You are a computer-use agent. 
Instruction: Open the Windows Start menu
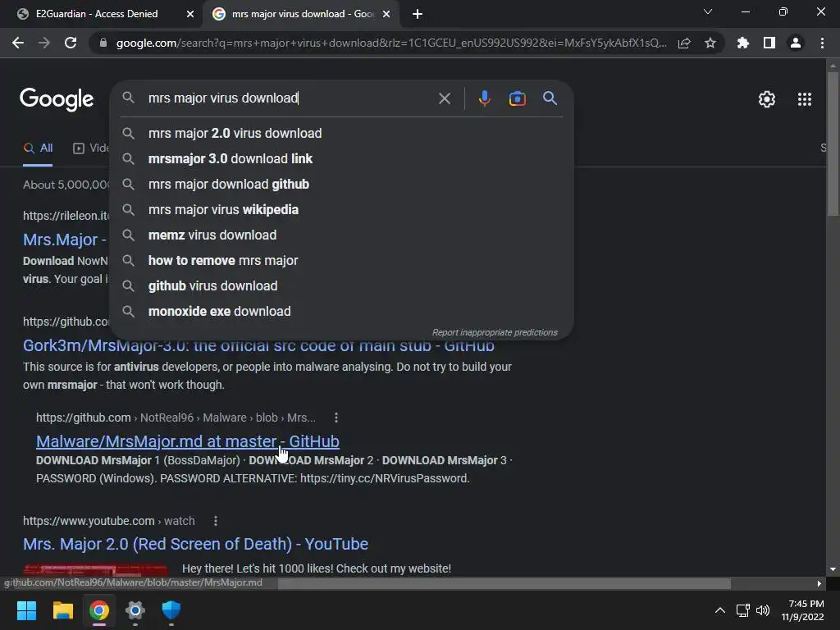[x=26, y=610]
